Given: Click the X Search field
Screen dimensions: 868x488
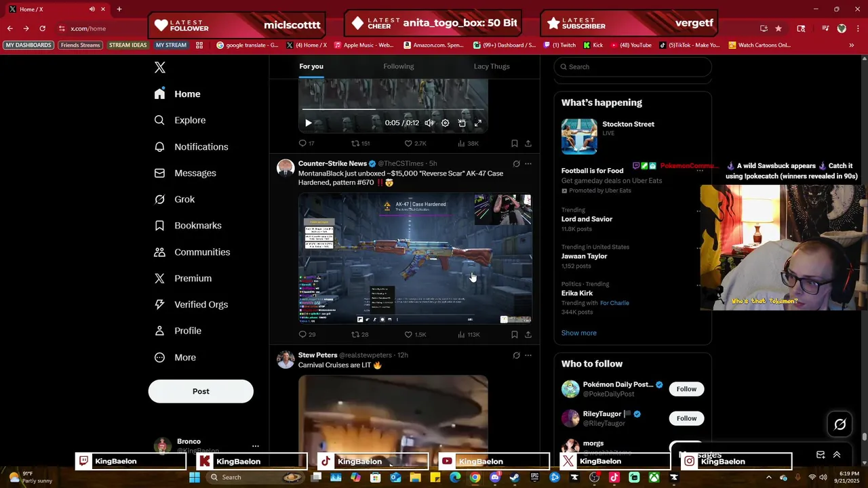Looking at the screenshot, I should click(633, 66).
